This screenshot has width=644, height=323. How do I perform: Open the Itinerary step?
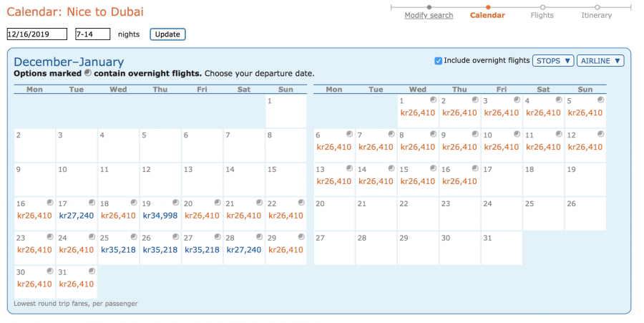[x=597, y=15]
